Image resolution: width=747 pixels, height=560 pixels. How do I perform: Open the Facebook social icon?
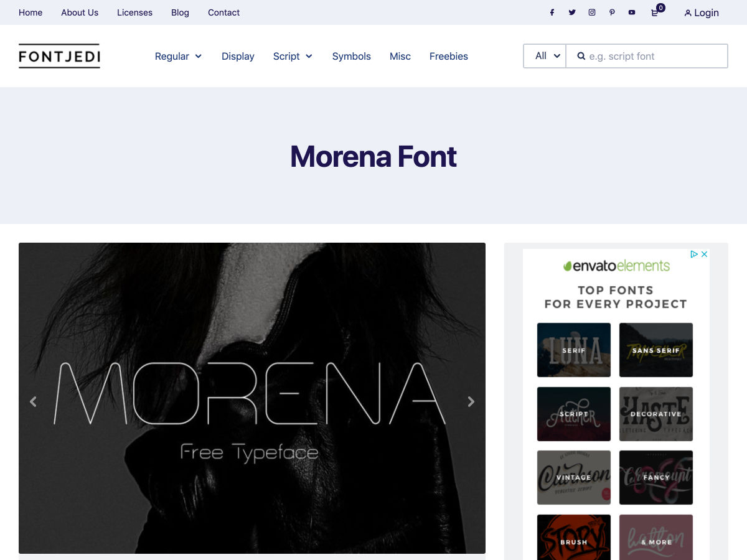[552, 12]
